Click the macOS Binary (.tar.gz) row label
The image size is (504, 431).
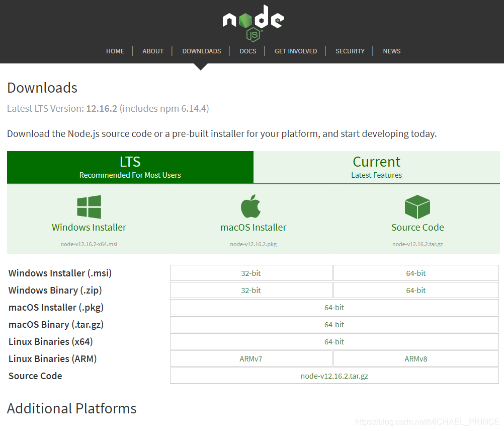pos(56,325)
